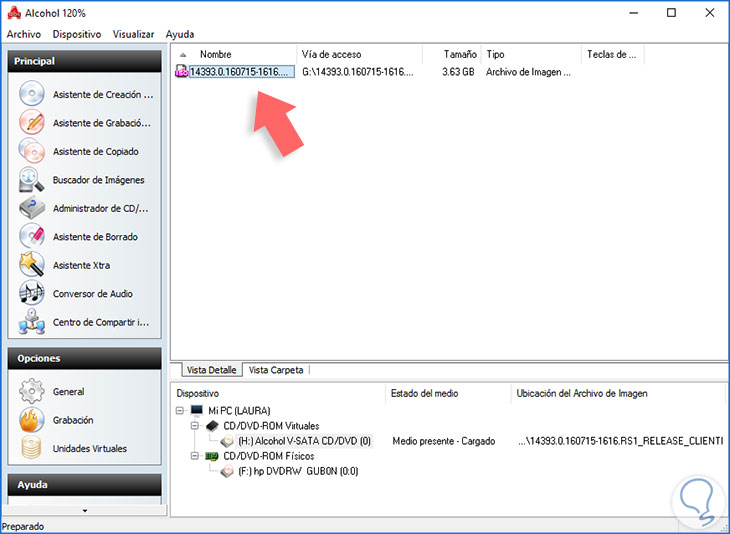Click the H: virtual drive disc icon
Screen dimensions: 730x534
tap(227, 440)
